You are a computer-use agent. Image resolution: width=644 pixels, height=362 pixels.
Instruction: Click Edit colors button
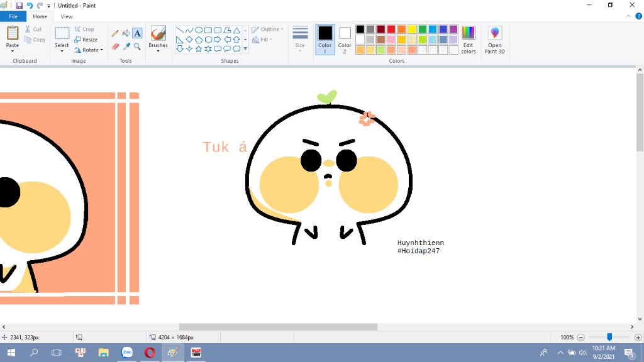click(x=468, y=40)
